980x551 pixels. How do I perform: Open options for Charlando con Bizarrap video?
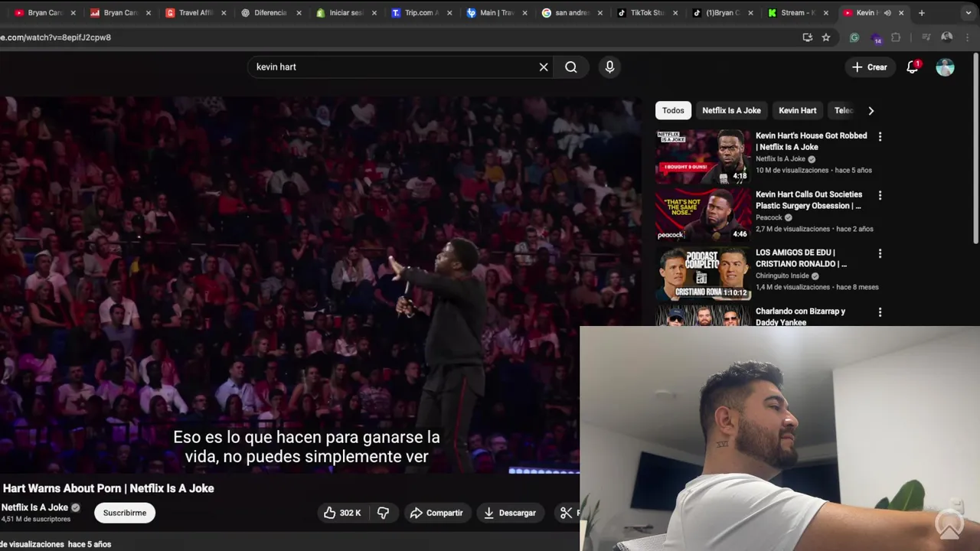(x=880, y=312)
